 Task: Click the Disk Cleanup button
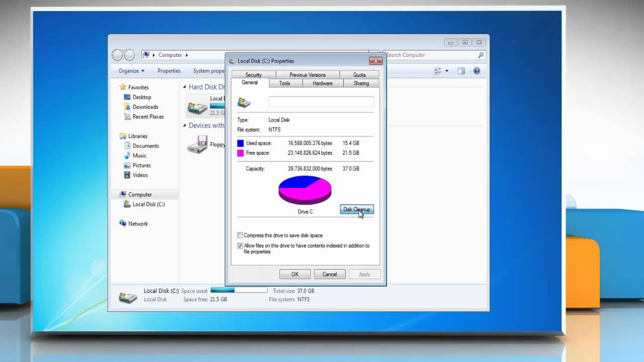click(x=357, y=210)
